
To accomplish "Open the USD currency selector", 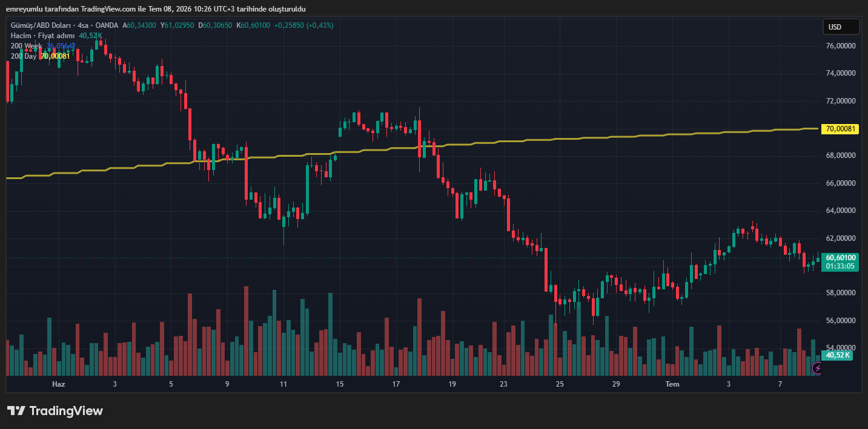I will tap(841, 27).
